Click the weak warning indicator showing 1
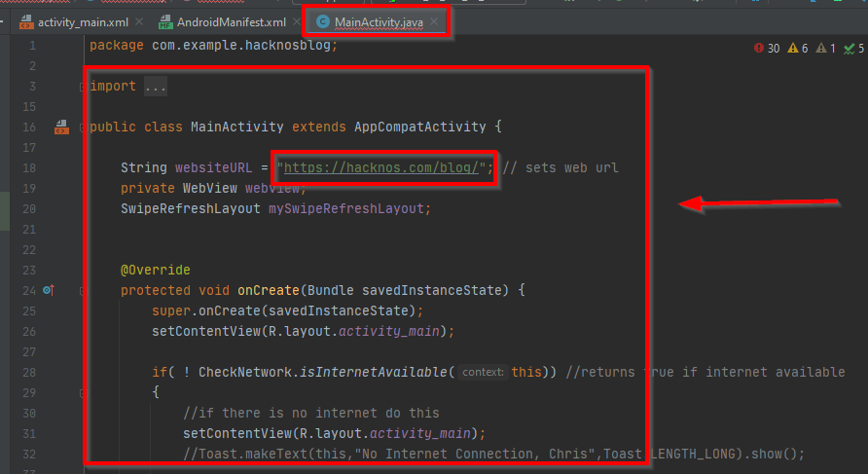Screen dimensions: 868x474 (825, 48)
